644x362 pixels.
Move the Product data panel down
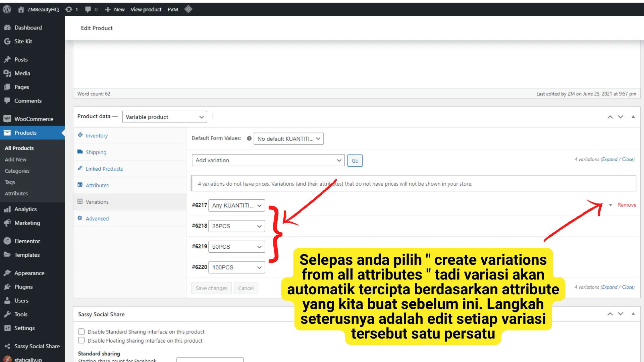(x=621, y=117)
